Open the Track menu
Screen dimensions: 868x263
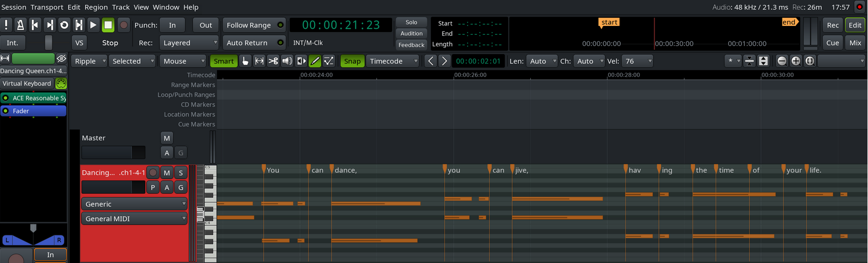121,7
